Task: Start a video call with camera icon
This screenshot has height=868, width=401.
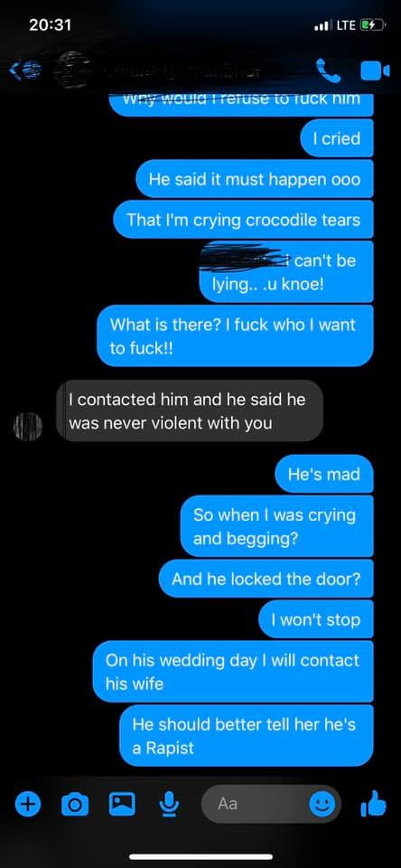Action: pyautogui.click(x=375, y=71)
